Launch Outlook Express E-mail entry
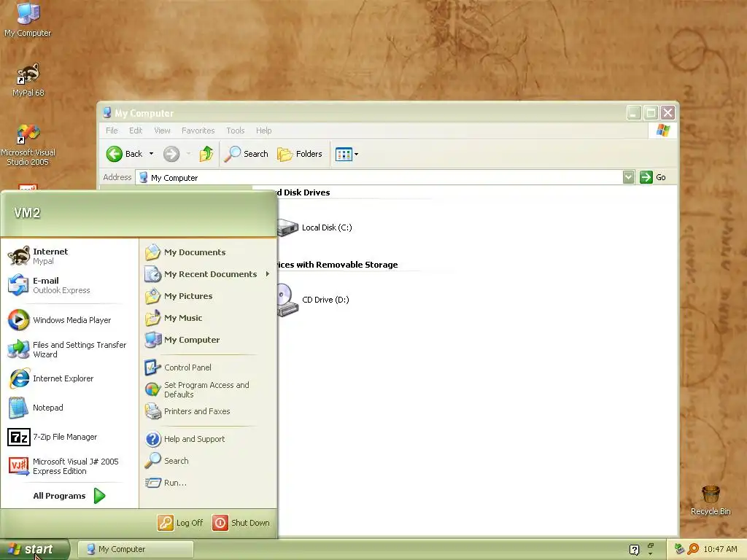Image resolution: width=747 pixels, height=560 pixels. pyautogui.click(x=69, y=285)
